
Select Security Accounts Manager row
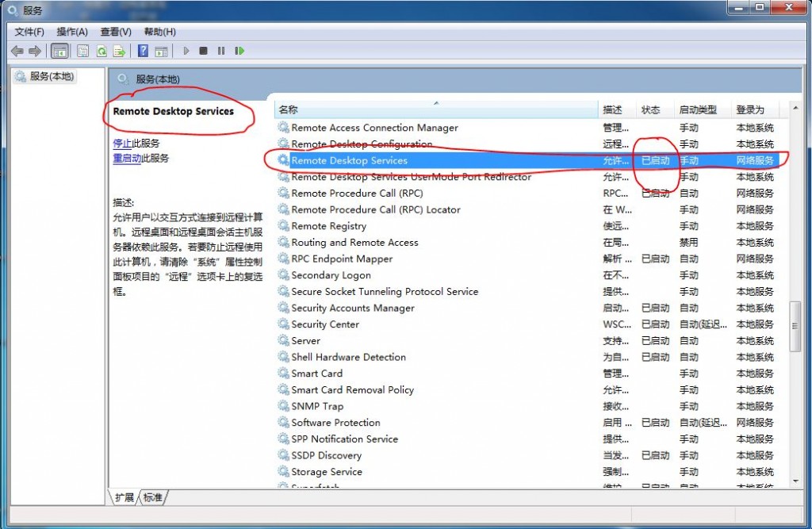coord(527,308)
